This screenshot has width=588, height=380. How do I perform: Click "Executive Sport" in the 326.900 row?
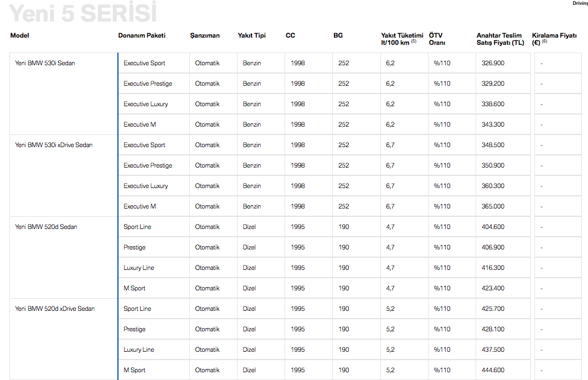[145, 63]
